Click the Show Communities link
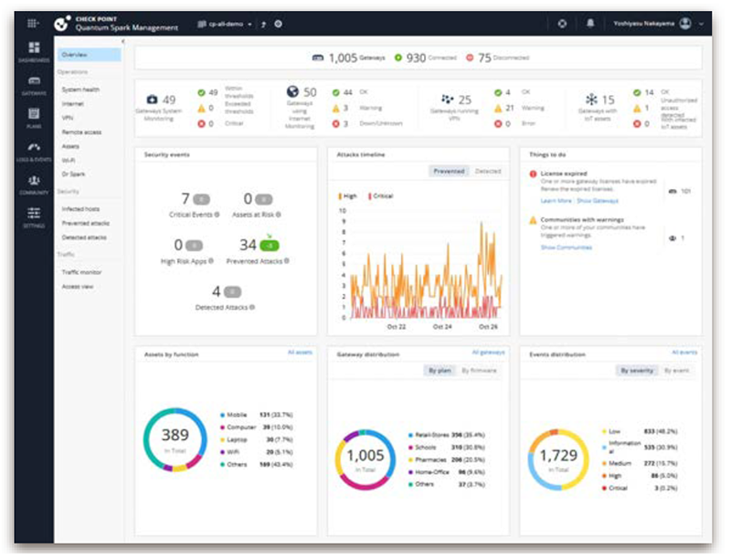Screen dimensions: 731x560 (x=566, y=248)
